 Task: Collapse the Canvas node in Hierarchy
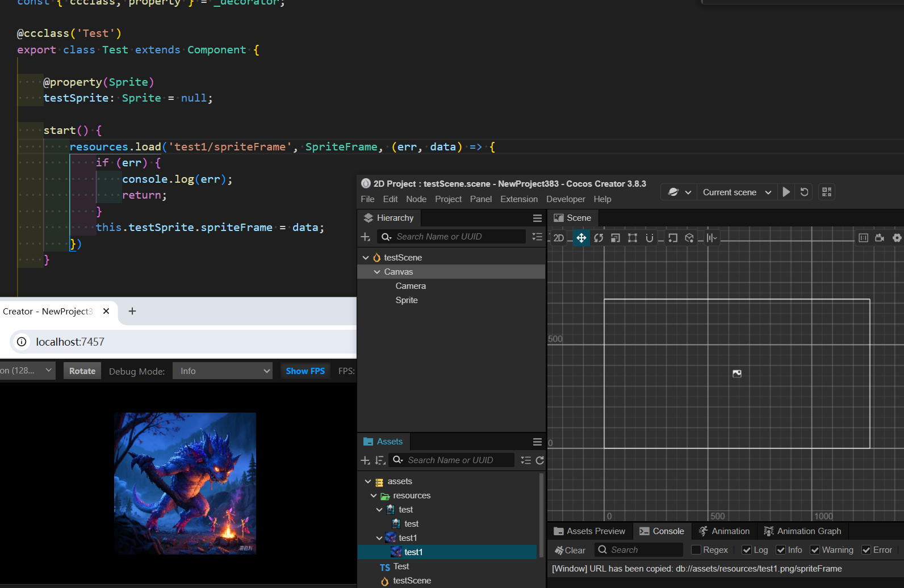pos(377,272)
